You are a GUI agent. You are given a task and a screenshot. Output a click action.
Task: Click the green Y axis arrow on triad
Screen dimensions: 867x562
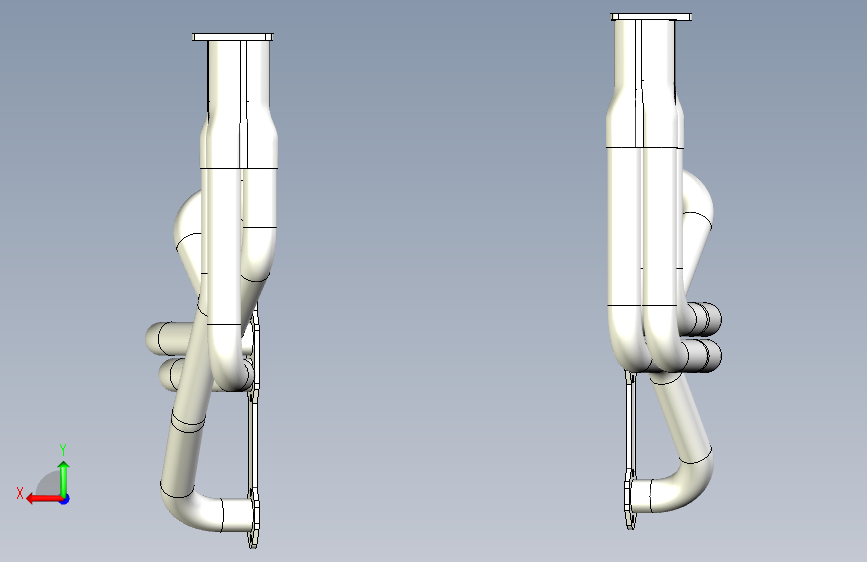[64, 478]
